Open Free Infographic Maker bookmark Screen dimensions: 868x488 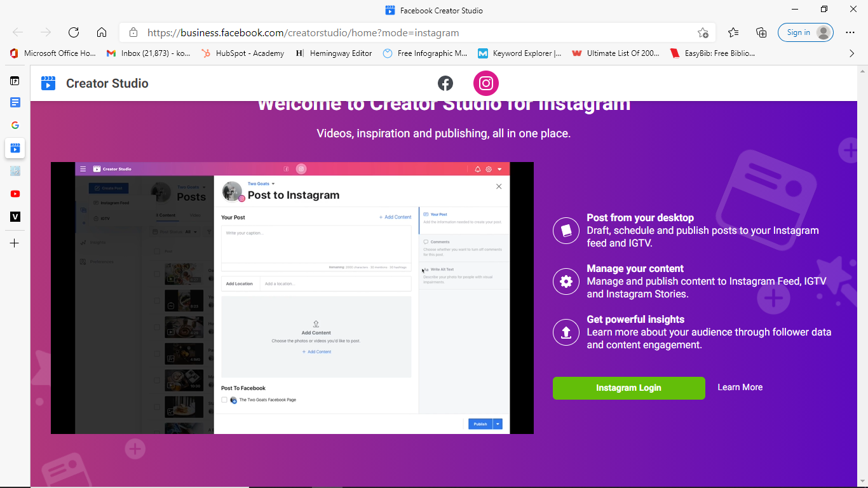(x=425, y=53)
